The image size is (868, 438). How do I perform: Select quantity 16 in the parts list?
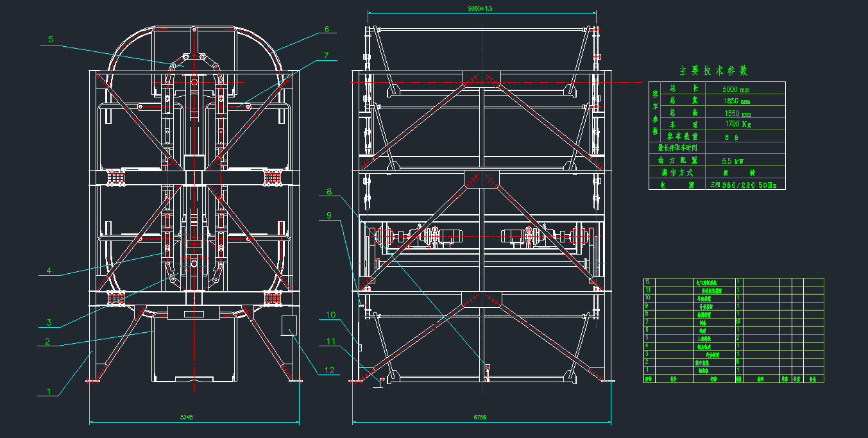pyautogui.click(x=738, y=321)
